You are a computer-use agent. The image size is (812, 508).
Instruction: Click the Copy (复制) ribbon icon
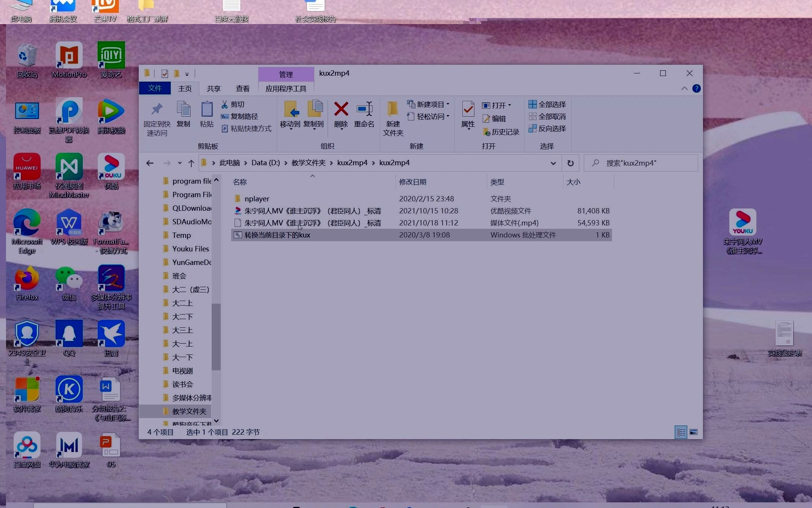click(183, 110)
